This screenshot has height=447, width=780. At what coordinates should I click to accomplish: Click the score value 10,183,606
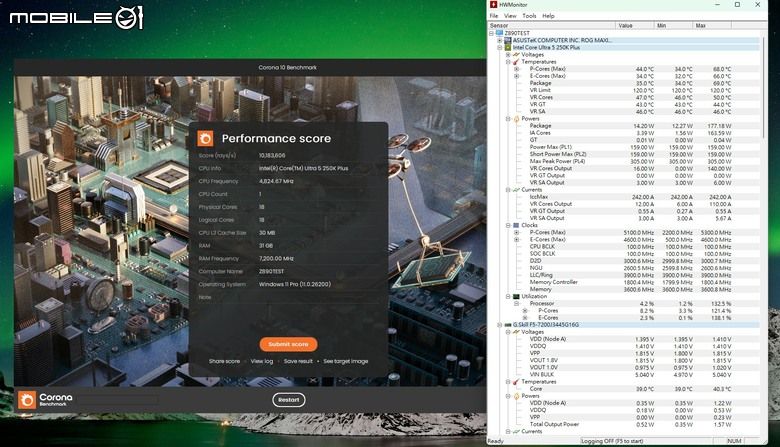coord(272,155)
